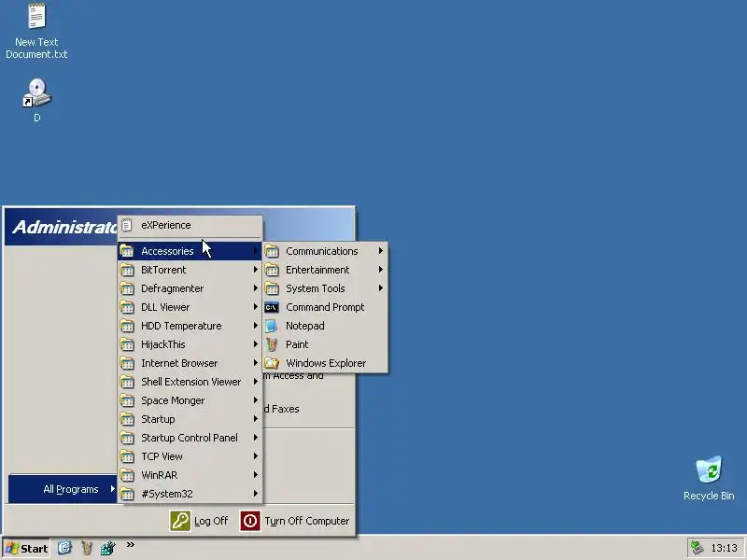
Task: Click the third Quick Launch taskbar icon
Action: point(107,548)
